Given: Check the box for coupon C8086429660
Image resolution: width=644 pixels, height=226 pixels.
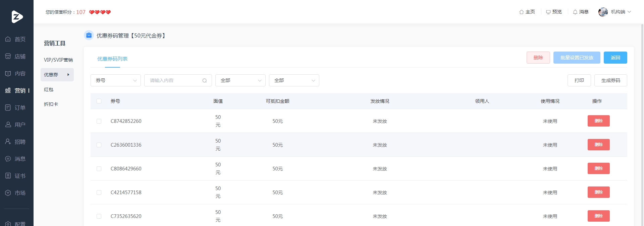Looking at the screenshot, I should click(x=99, y=169).
